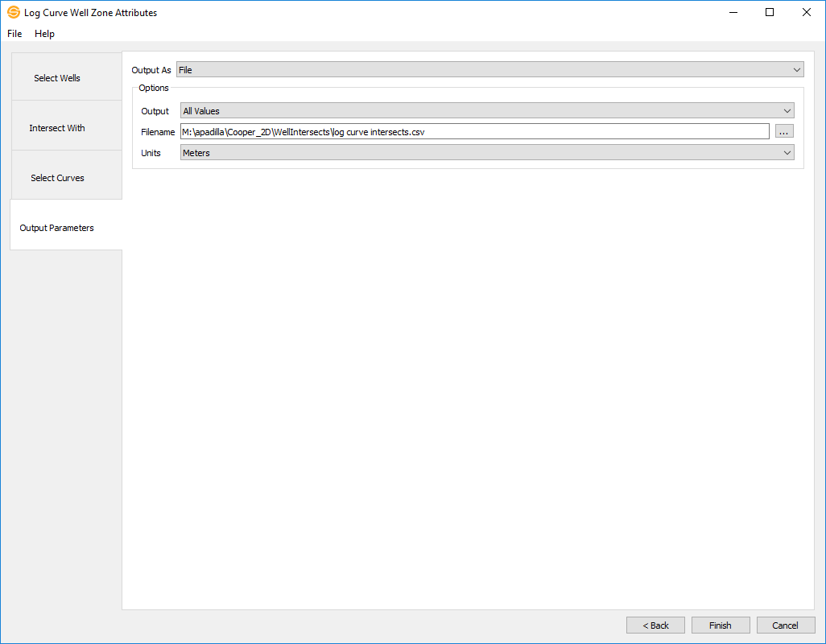Click the Back button
This screenshot has width=826, height=644.
coord(655,625)
